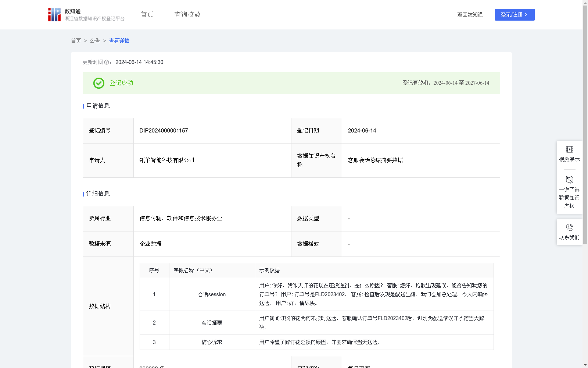The image size is (588, 368).
Task: Open the 查询校验 navigation tab
Action: pos(187,15)
